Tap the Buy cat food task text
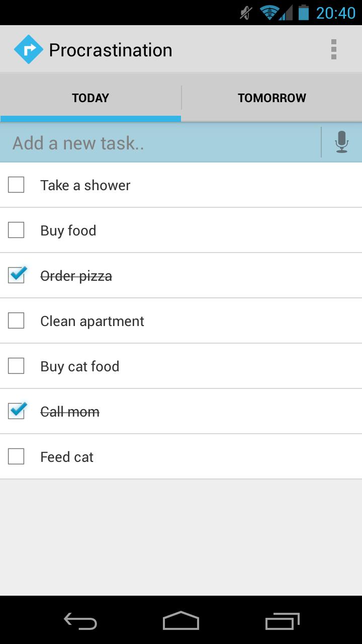This screenshot has height=644, width=362. click(79, 366)
